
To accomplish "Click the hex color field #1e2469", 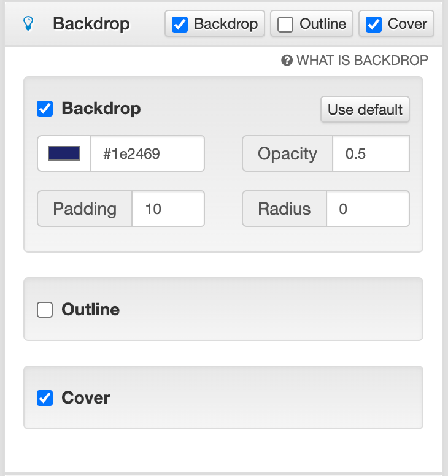I will [x=147, y=154].
